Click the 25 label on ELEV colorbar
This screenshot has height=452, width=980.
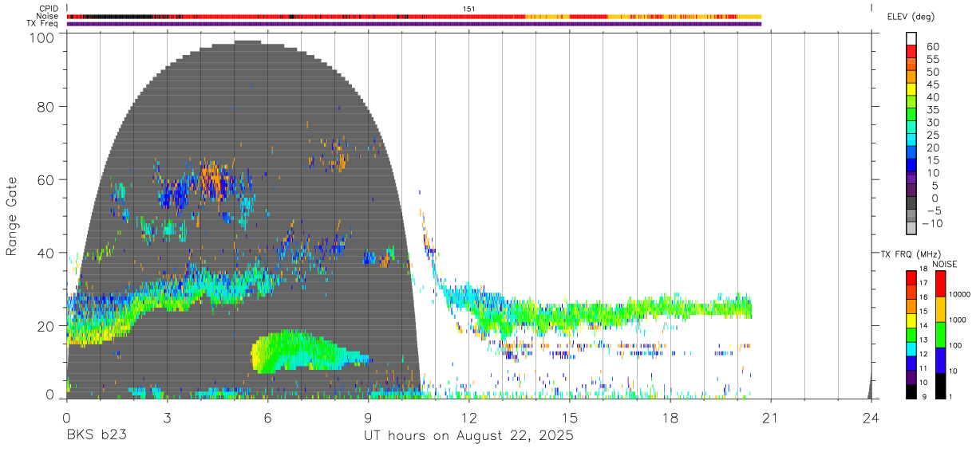point(932,136)
